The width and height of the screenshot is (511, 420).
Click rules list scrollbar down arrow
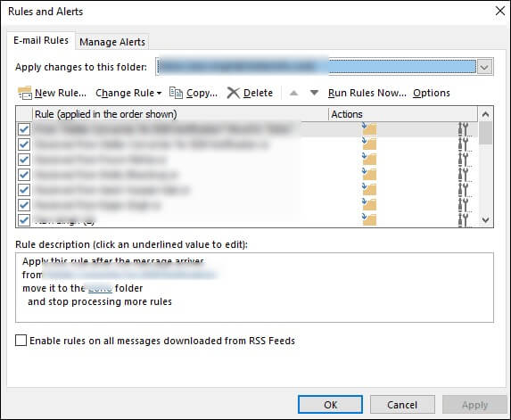click(x=485, y=220)
